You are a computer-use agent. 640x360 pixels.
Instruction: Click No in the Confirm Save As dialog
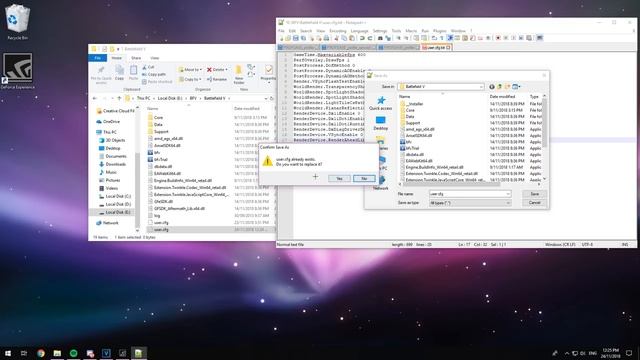tap(364, 178)
